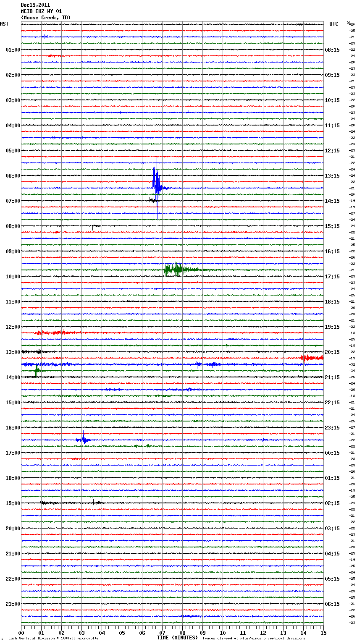Image resolution: width=357 pixels, height=644 pixels.
Task: Click the 13:15 UTC time label
Action: [x=332, y=176]
